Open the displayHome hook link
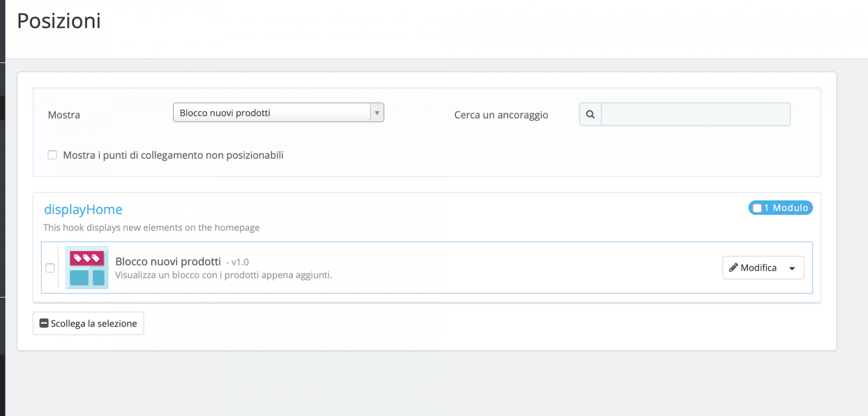Screen dimensions: 868x416 pyautogui.click(x=83, y=209)
